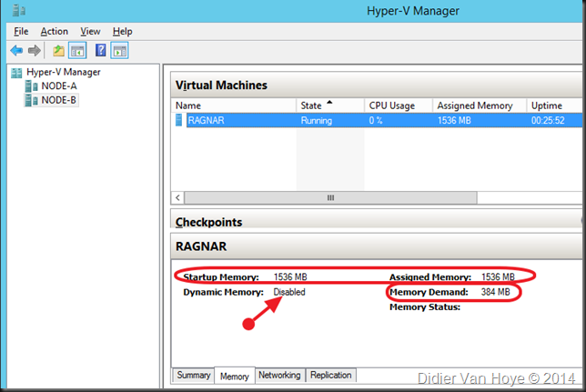This screenshot has height=392, width=586.
Task: Switch to the Summary tab
Action: (193, 376)
